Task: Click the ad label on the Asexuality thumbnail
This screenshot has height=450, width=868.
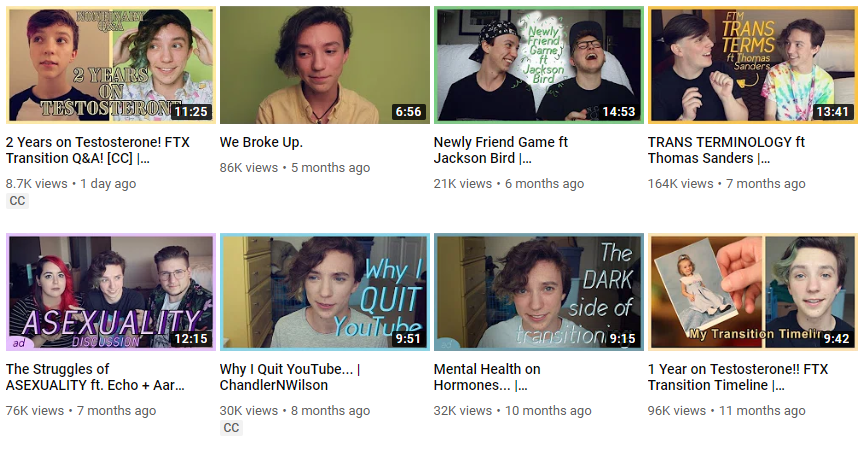Action: pyautogui.click(x=19, y=343)
